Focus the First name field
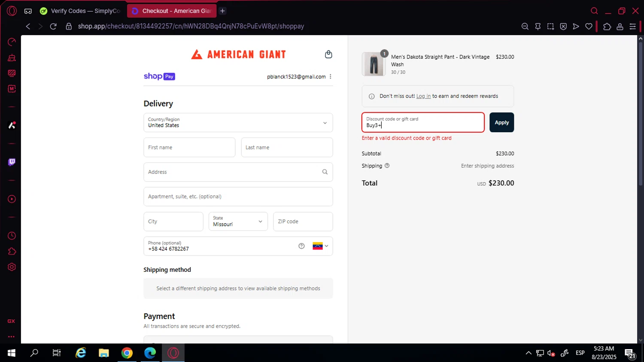This screenshot has width=644, height=362. coord(189,147)
